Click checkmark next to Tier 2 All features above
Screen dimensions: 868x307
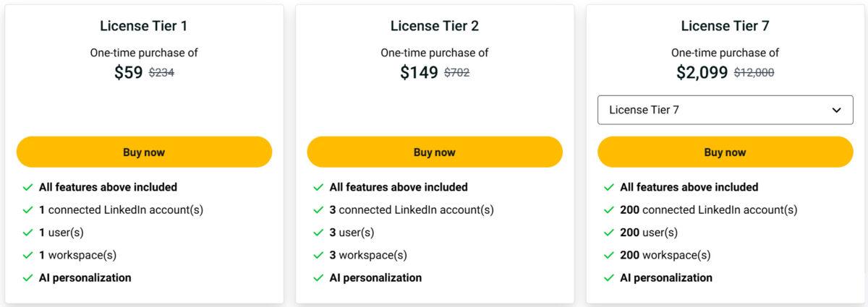tap(318, 187)
